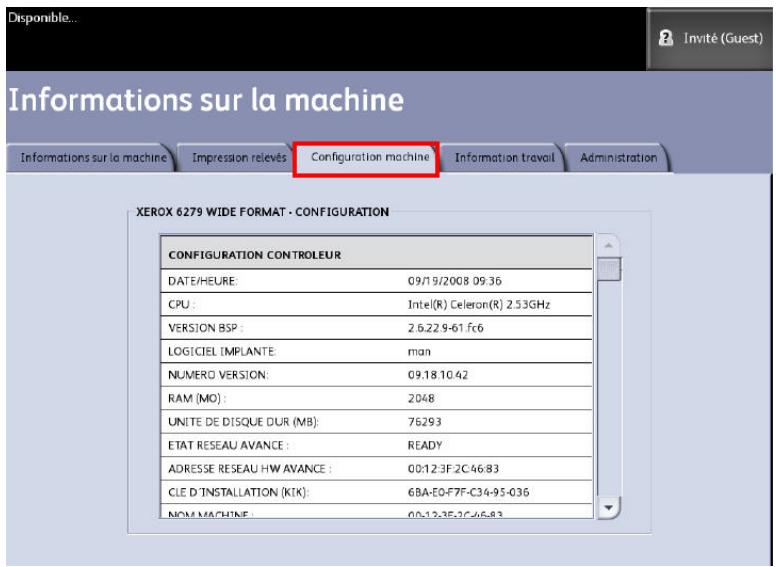Image resolution: width=776 pixels, height=567 pixels.
Task: Open the Informations sur la machine tab
Action: (91, 158)
